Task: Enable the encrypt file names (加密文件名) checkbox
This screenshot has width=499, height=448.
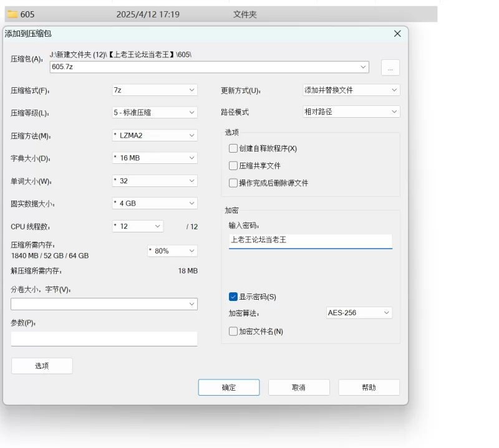Action: click(x=233, y=331)
